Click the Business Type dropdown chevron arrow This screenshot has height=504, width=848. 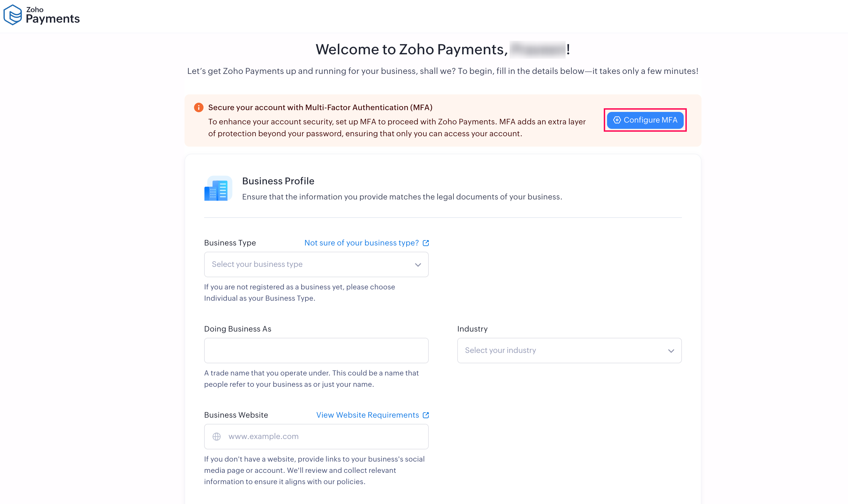(418, 265)
